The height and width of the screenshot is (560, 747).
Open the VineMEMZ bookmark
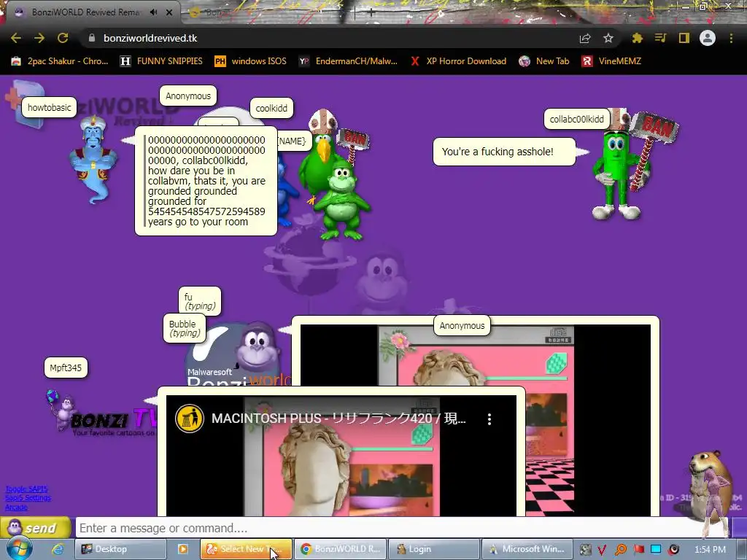pos(611,61)
